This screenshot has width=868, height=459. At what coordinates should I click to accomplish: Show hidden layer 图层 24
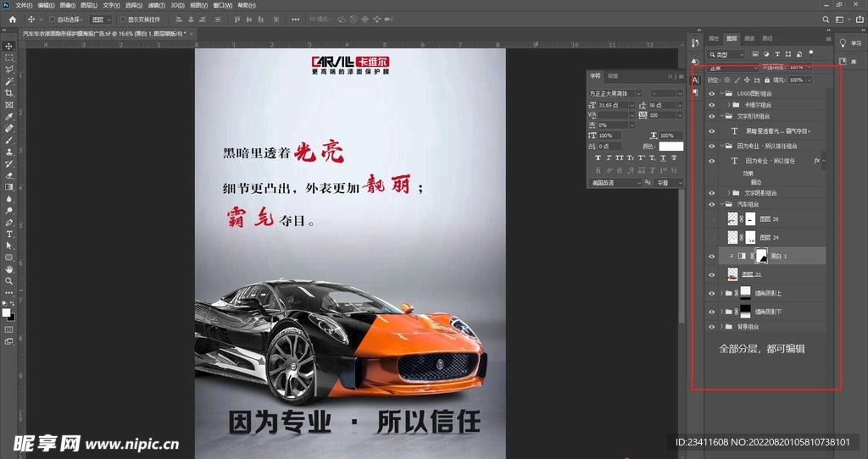(x=712, y=237)
